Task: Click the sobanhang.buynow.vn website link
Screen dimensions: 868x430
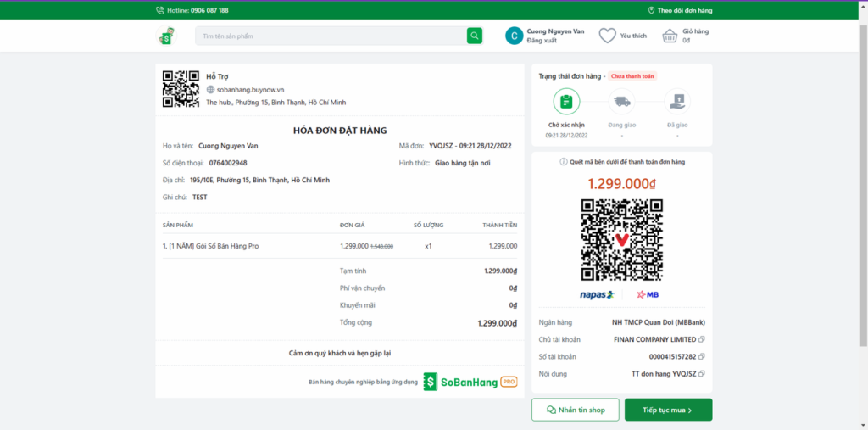Action: pyautogui.click(x=250, y=90)
